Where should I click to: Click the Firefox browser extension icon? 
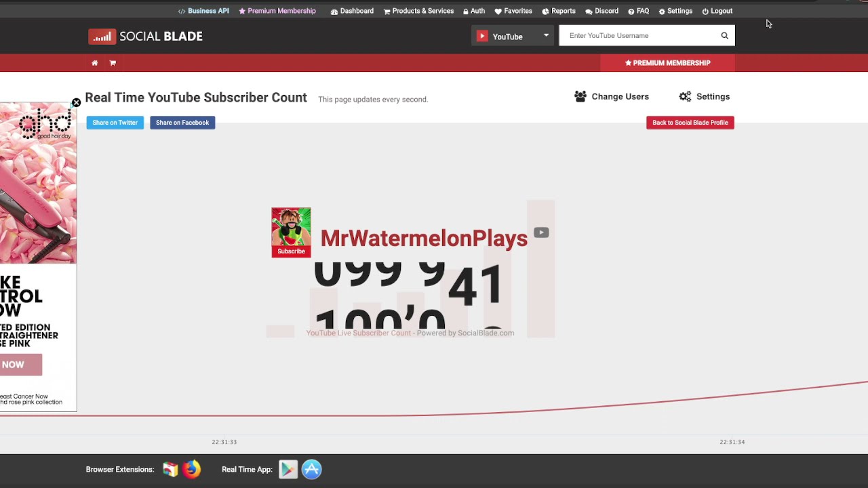pos(192,469)
